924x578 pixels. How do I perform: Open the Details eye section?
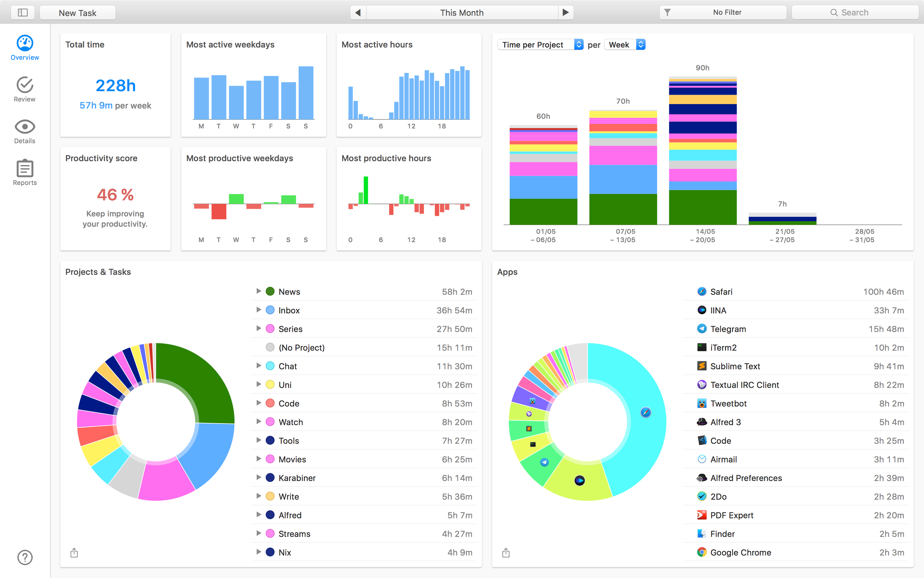(x=25, y=132)
